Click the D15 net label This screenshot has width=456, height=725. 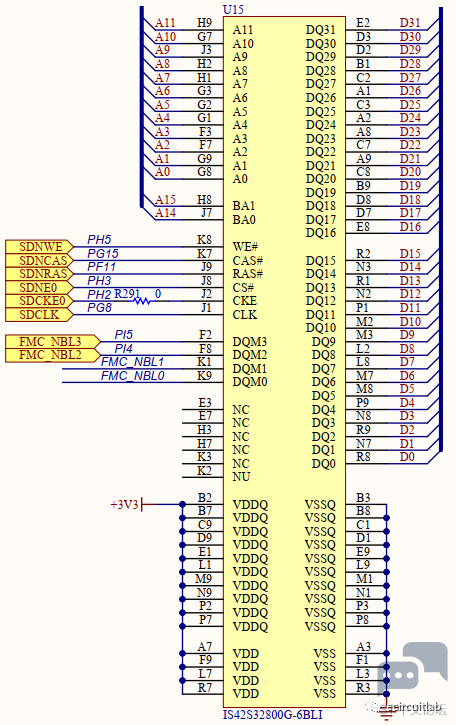[x=410, y=253]
